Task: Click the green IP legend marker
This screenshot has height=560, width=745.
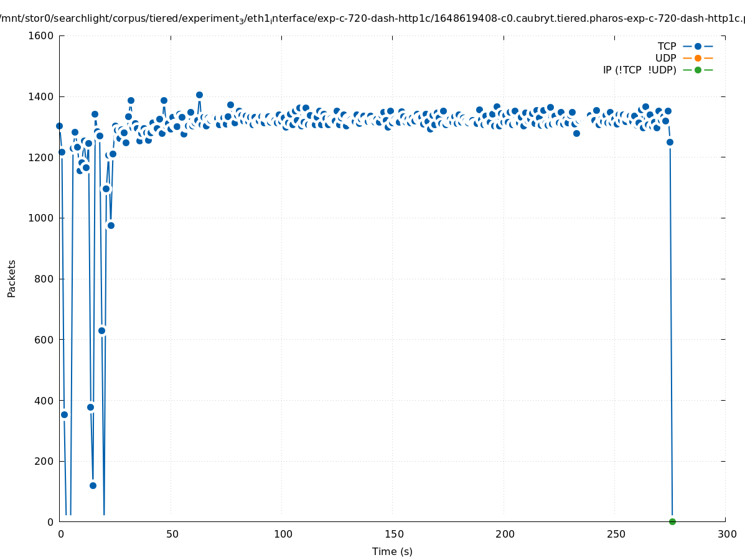Action: click(698, 70)
